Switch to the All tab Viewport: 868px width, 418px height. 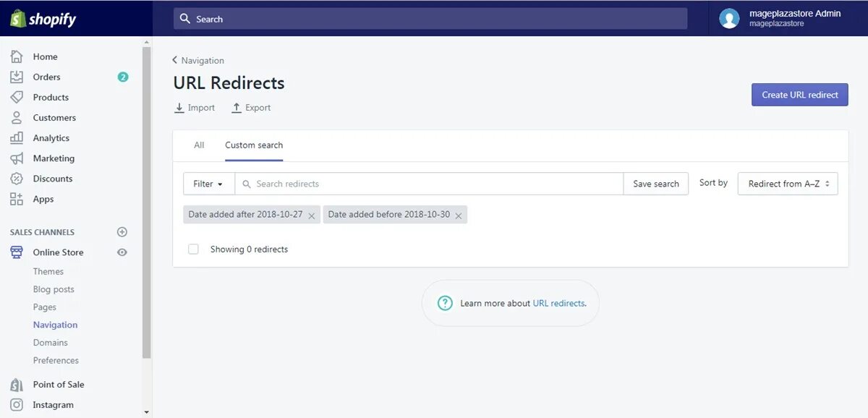click(199, 145)
